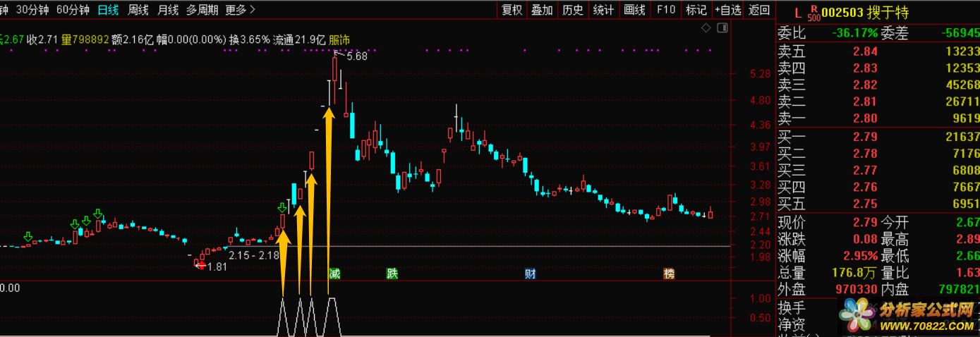Click the 额2.16亿 turnover readout

point(133,40)
